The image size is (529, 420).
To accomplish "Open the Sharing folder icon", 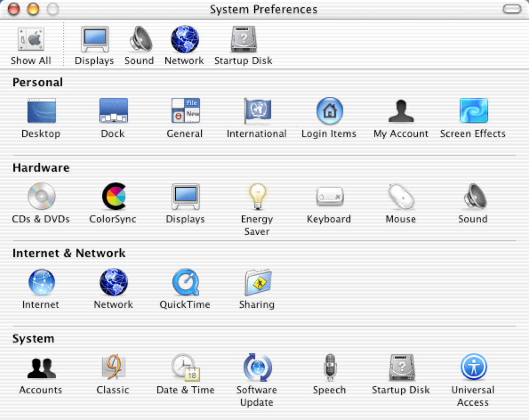I will point(258,282).
